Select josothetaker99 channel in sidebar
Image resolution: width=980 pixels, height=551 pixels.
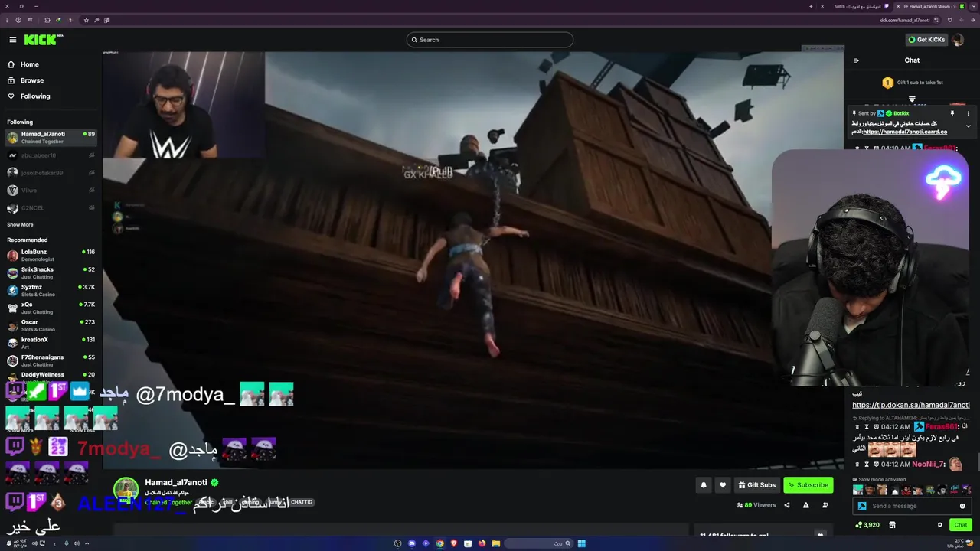pyautogui.click(x=51, y=173)
